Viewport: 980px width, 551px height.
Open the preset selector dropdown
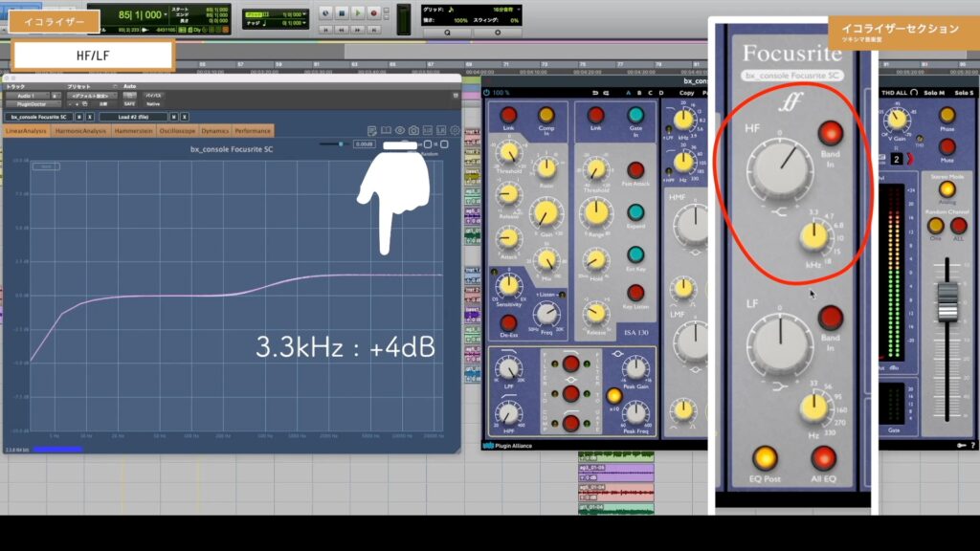click(91, 97)
